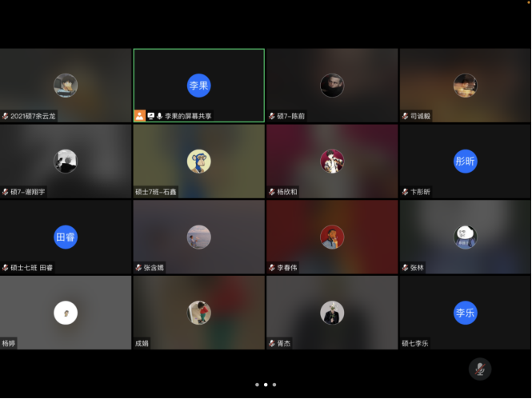Image resolution: width=532 pixels, height=399 pixels.
Task: Select the 胥杰 participant avatar
Action: point(332,313)
